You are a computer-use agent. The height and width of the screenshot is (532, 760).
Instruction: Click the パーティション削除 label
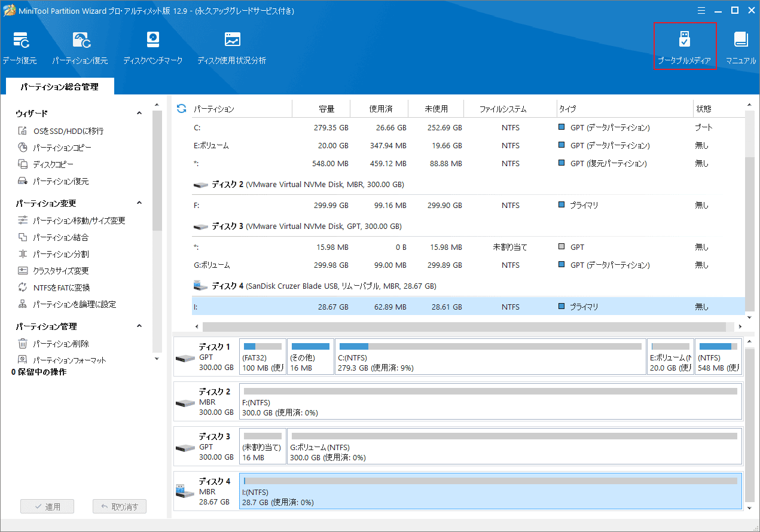click(61, 344)
